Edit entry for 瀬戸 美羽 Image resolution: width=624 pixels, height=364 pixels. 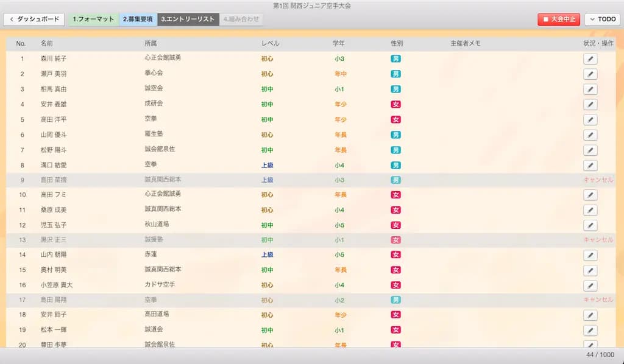(x=590, y=74)
